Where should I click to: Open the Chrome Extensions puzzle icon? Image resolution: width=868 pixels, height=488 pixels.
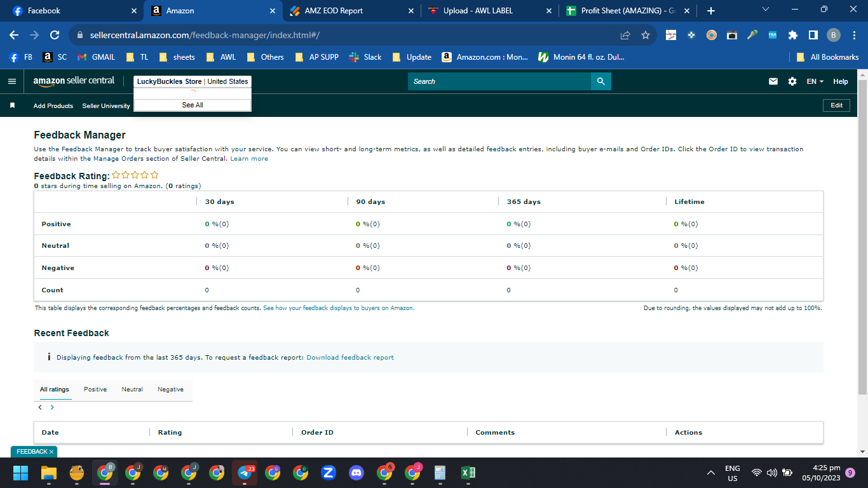pyautogui.click(x=793, y=35)
